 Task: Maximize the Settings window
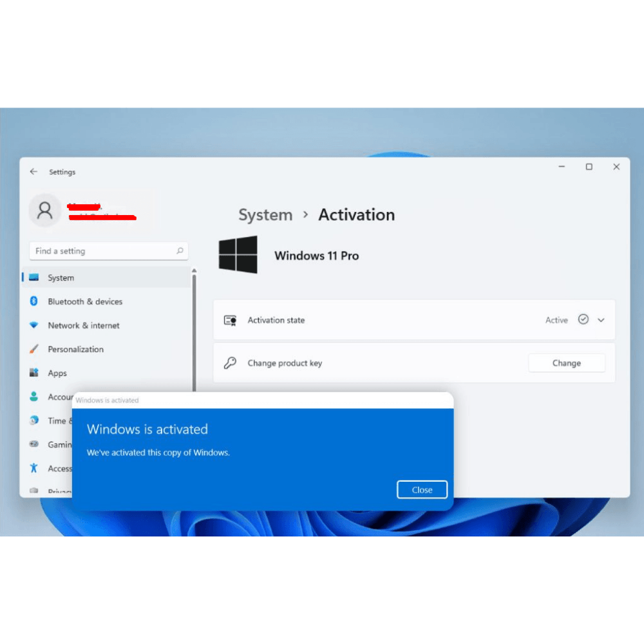(589, 166)
